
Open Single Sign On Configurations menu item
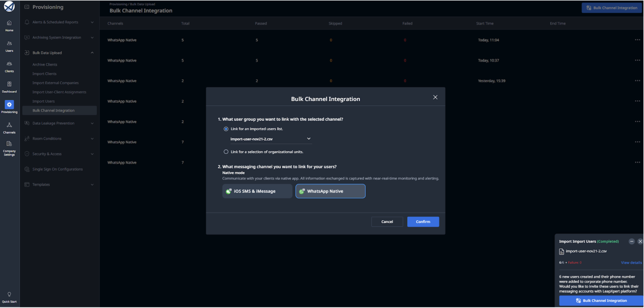[57, 169]
